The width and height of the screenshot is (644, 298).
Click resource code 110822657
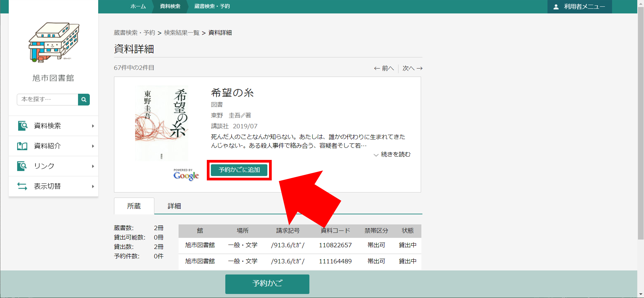coord(335,245)
